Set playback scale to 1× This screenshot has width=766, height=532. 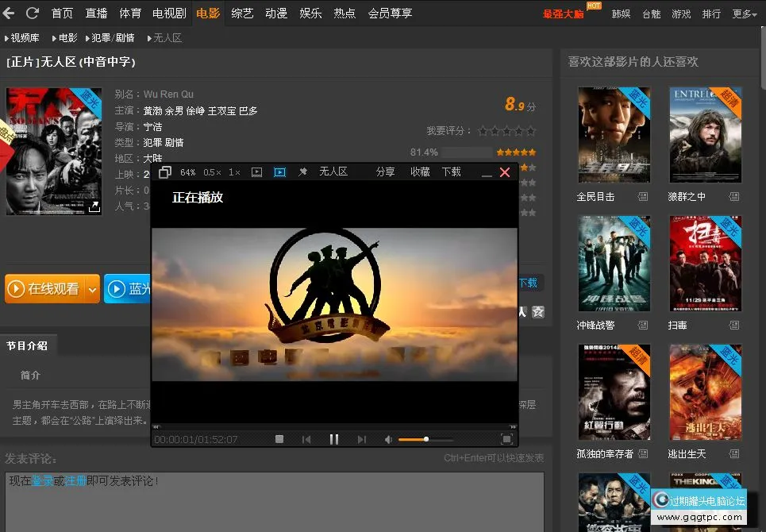[234, 172]
